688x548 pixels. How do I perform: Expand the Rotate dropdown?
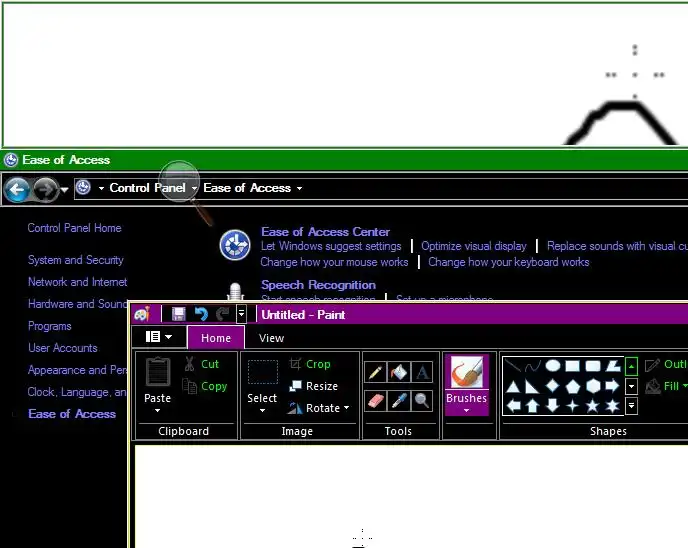tap(319, 408)
